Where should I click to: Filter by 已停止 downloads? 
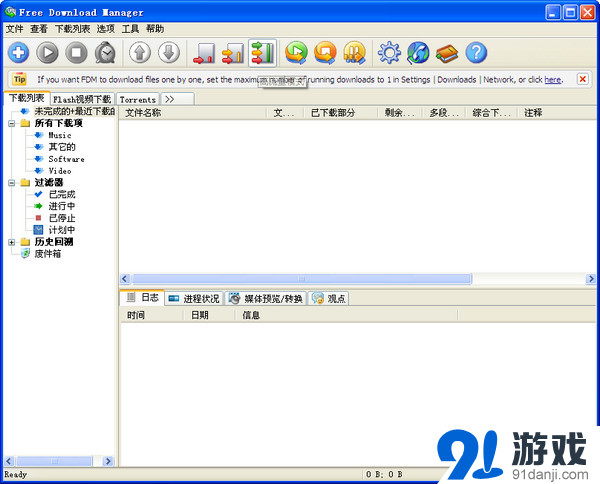click(x=62, y=218)
